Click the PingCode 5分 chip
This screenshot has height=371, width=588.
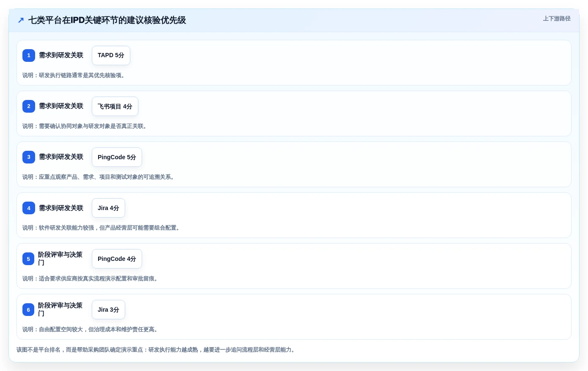tap(117, 157)
